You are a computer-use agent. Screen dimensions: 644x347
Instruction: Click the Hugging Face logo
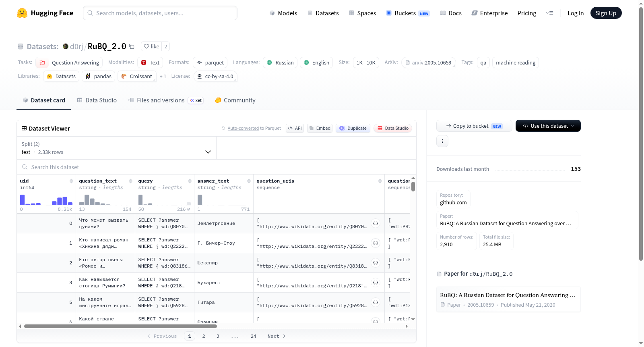click(x=45, y=13)
